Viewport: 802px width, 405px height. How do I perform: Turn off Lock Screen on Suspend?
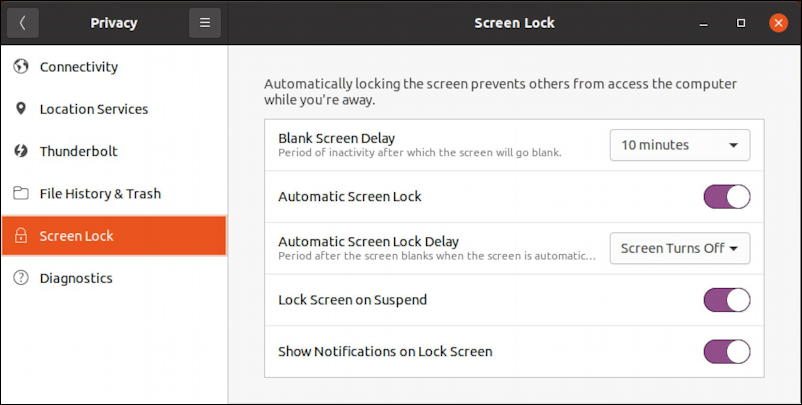(x=727, y=300)
